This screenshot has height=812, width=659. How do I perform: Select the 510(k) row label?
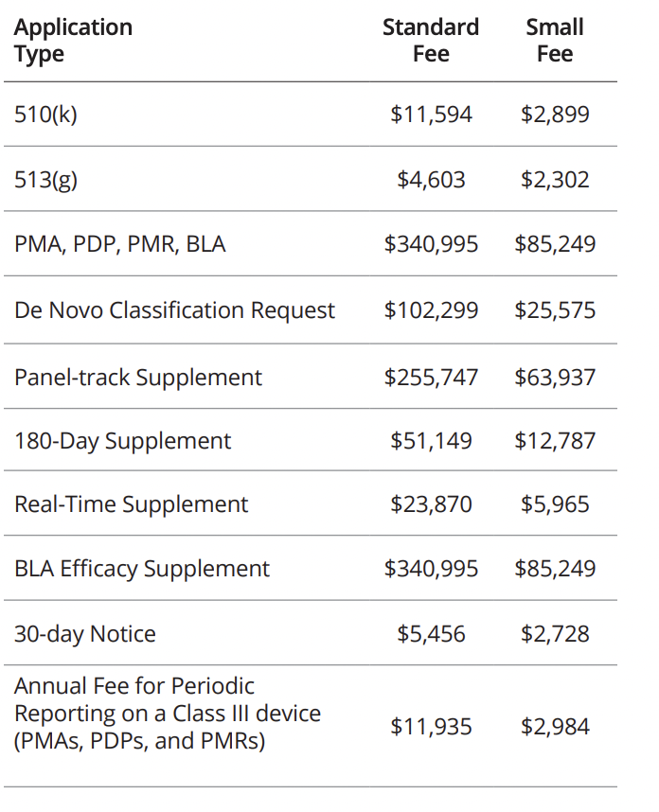pos(46,115)
